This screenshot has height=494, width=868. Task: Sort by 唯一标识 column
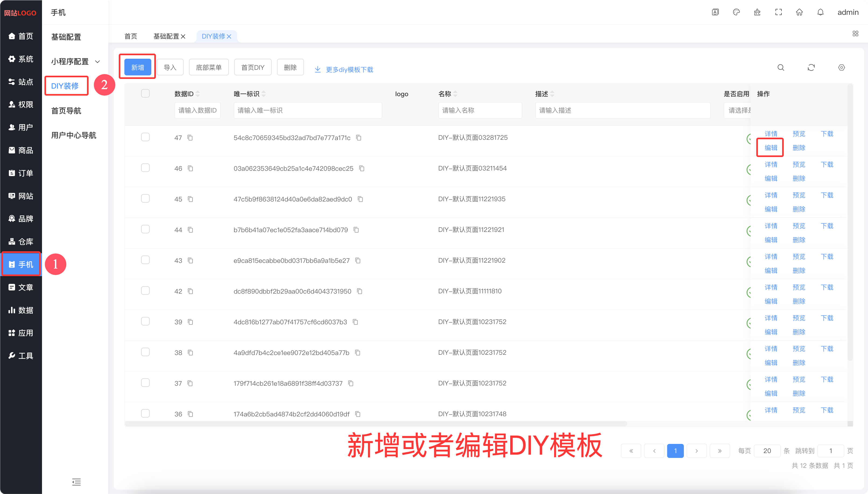coord(264,94)
